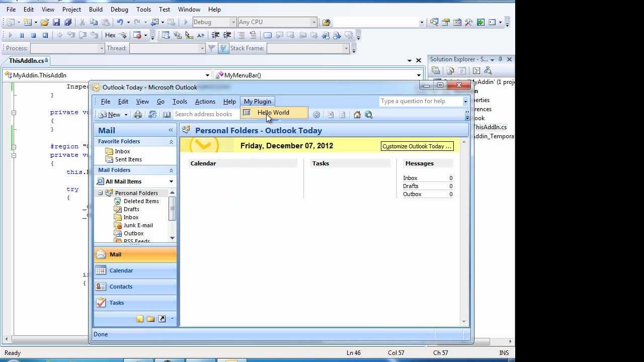Click Shortcuts icon at navigation pane bottom
This screenshot has height=362, width=644.
[162, 319]
